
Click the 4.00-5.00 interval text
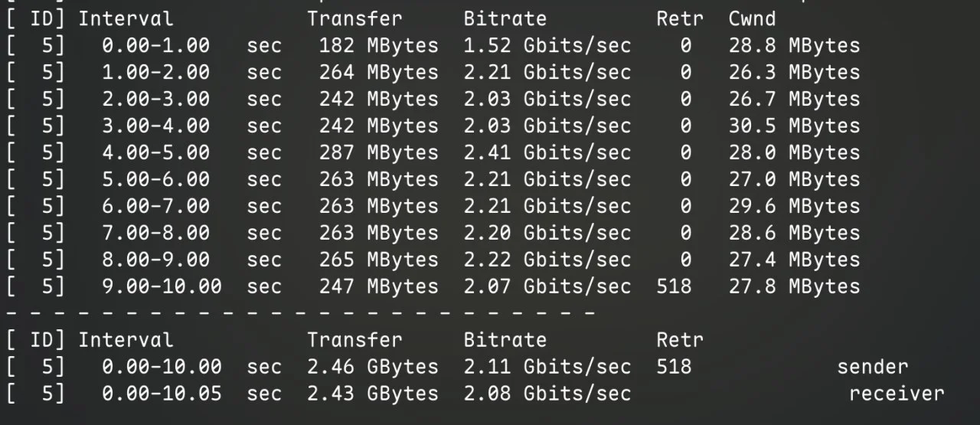[x=155, y=153]
